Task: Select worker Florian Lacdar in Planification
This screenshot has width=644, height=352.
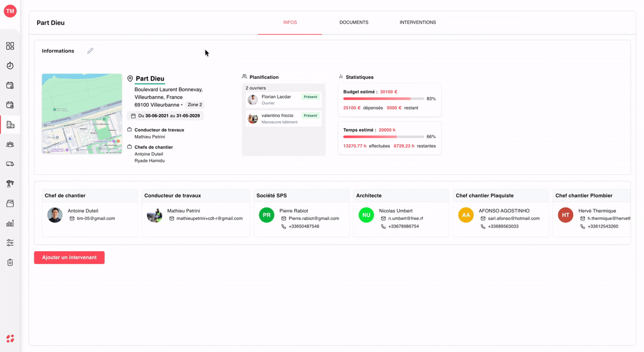Action: coord(283,100)
